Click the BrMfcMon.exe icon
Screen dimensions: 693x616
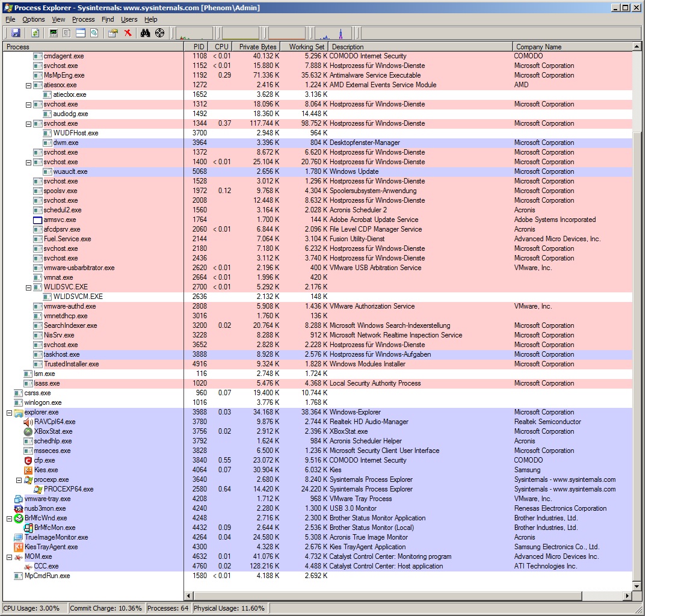click(28, 528)
